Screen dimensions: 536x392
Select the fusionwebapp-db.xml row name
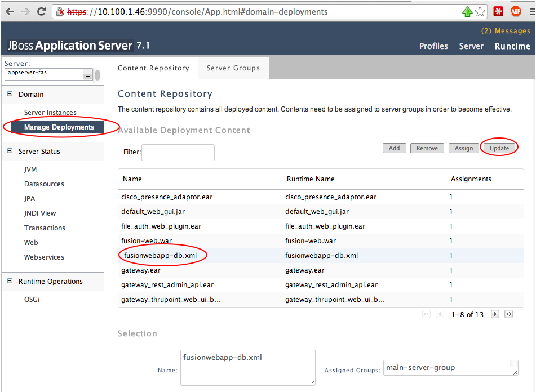tap(160, 255)
